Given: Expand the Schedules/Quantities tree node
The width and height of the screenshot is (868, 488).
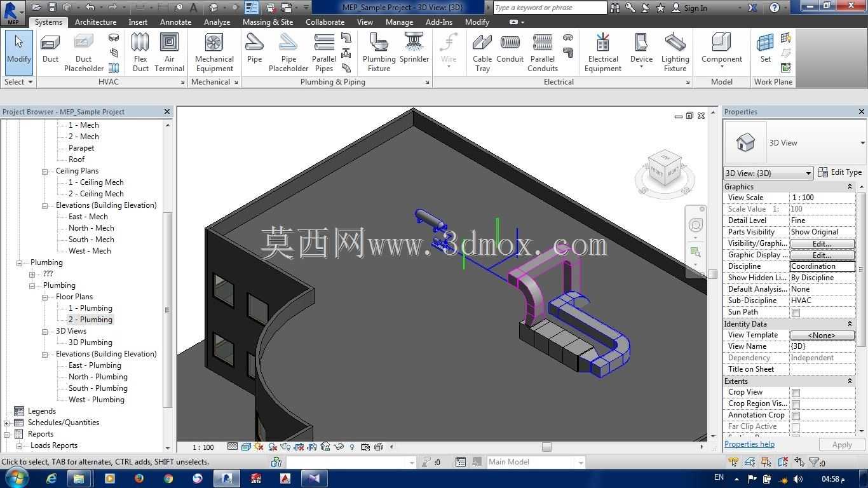Looking at the screenshot, I should [x=7, y=423].
